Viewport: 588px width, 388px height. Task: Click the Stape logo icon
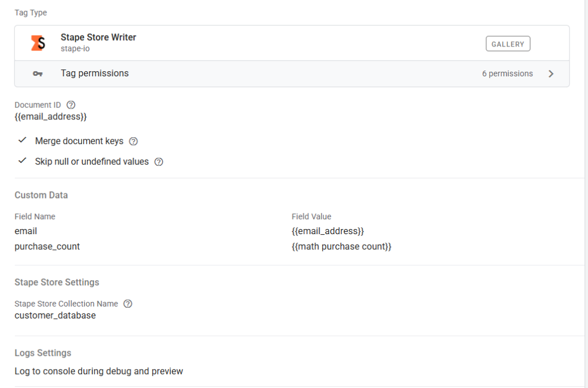tap(38, 43)
